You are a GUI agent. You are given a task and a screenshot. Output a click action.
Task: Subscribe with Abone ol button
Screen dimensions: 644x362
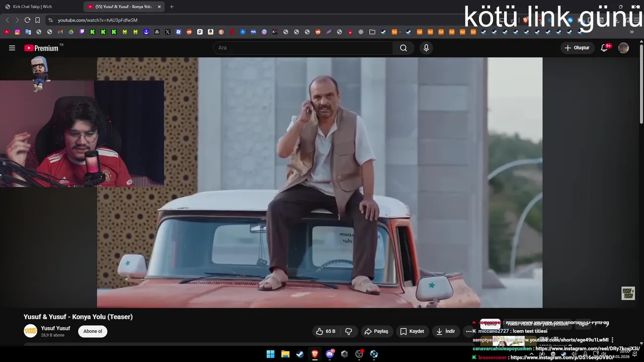point(93,331)
